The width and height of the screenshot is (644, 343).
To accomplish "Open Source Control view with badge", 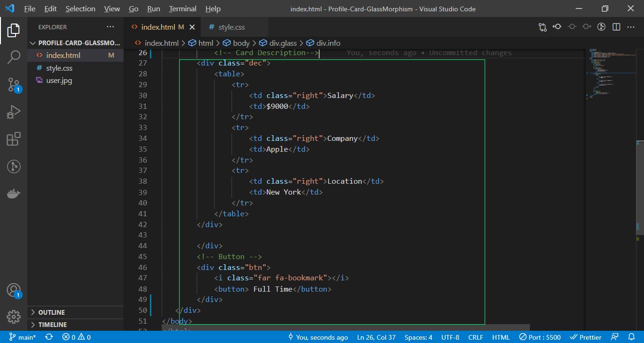I will click(x=14, y=85).
